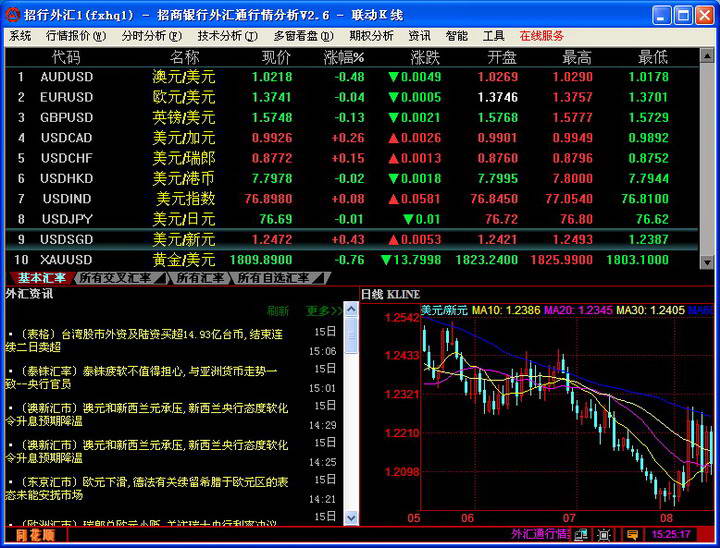Click the 1809.8900 gold price cell
This screenshot has height=548, width=720.
tap(261, 260)
